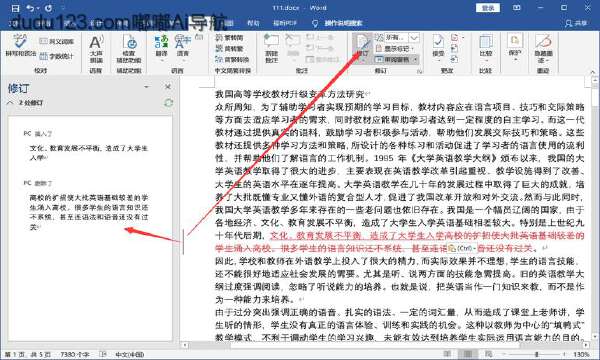Image resolution: width=600 pixels, height=360 pixels.
Task: Click the 登录 (Sign in) button
Action: [x=488, y=8]
